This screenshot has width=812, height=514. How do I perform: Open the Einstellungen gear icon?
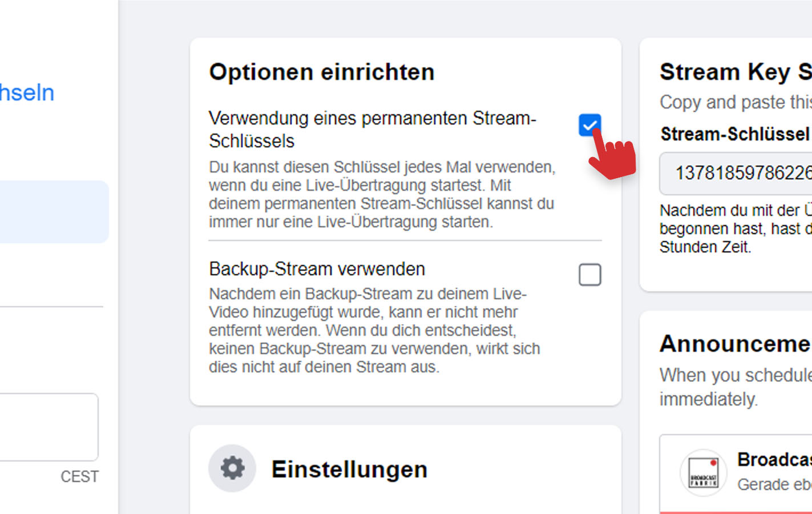pos(232,468)
